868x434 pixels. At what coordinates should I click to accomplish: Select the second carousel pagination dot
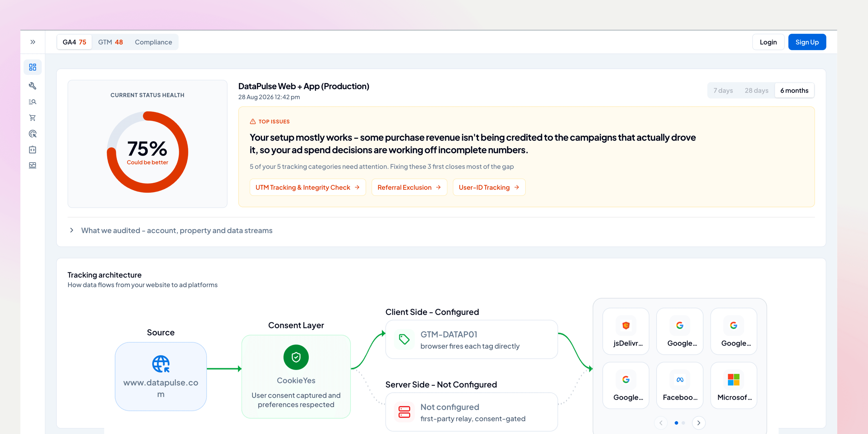[683, 423]
